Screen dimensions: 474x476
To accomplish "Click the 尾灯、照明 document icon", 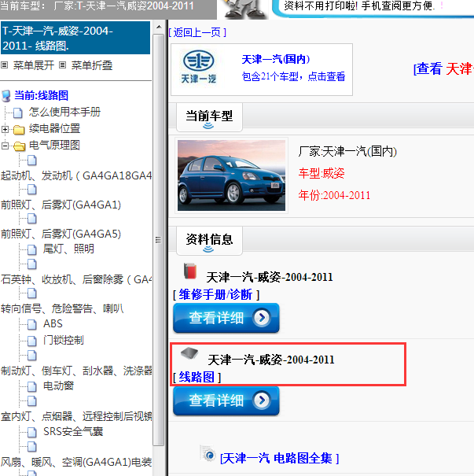I will pos(32,249).
